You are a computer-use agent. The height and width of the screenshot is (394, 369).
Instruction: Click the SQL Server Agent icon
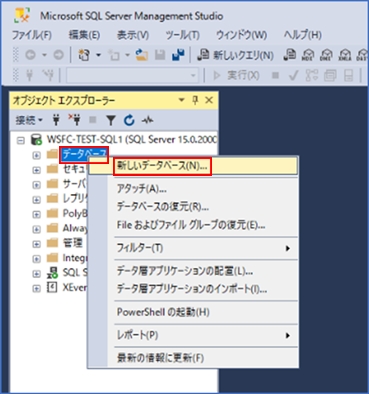tap(52, 273)
